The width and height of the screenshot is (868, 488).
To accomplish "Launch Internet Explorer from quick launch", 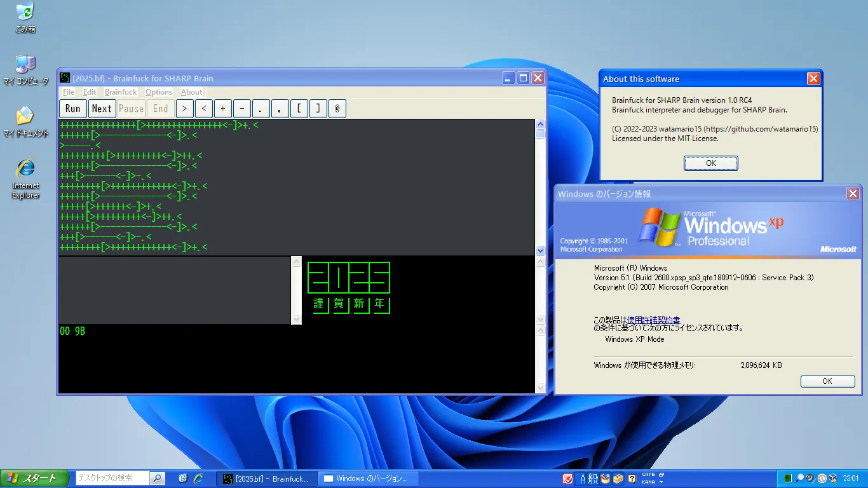I will 198,478.
